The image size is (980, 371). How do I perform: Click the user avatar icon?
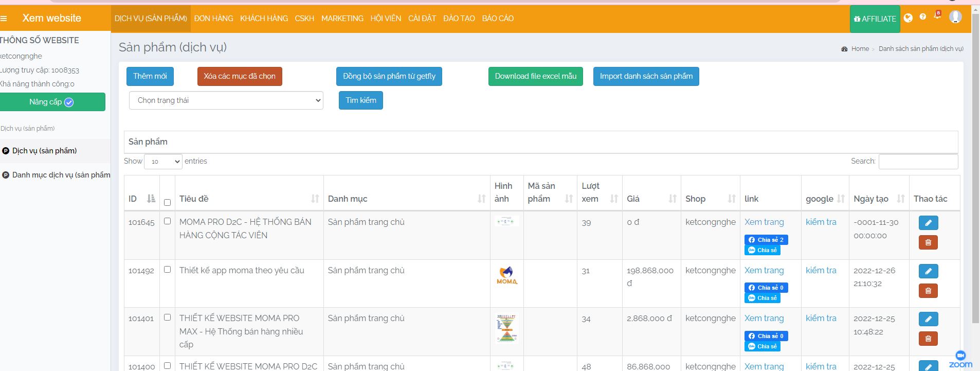pyautogui.click(x=955, y=17)
